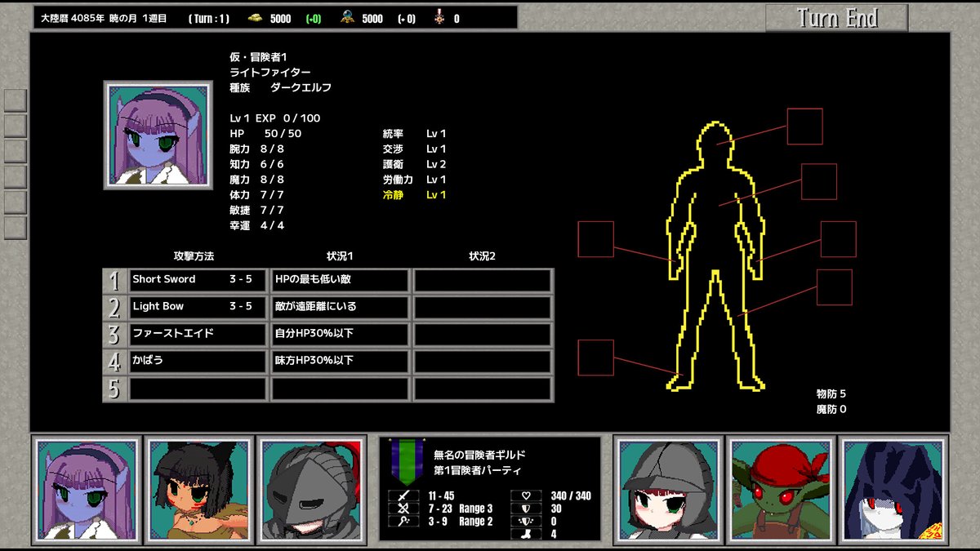Click the guild banner emblem

[407, 462]
